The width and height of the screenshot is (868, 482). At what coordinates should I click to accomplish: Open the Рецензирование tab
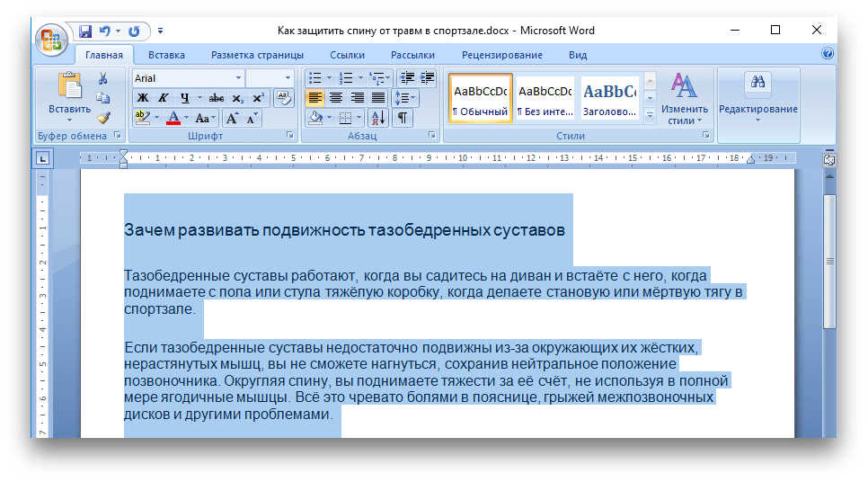click(x=502, y=55)
